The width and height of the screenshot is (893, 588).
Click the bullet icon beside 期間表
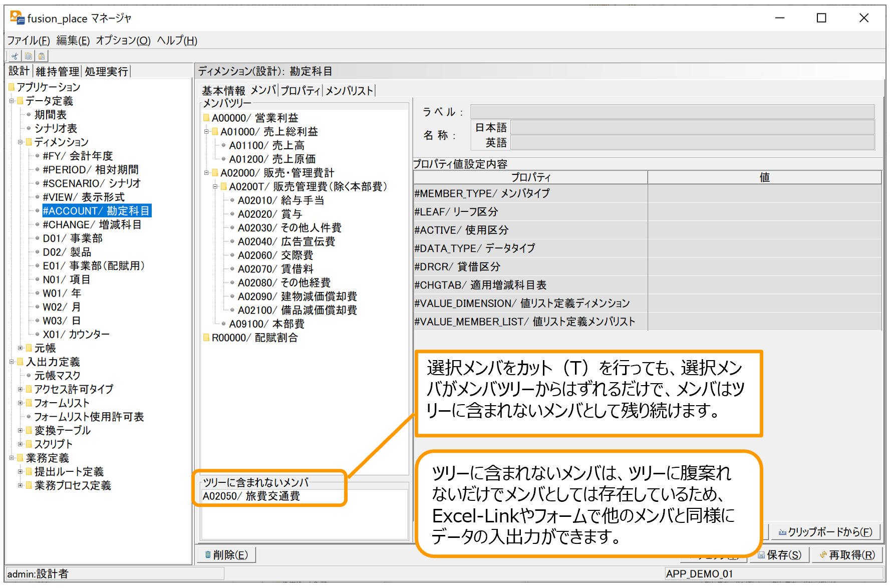coord(29,115)
